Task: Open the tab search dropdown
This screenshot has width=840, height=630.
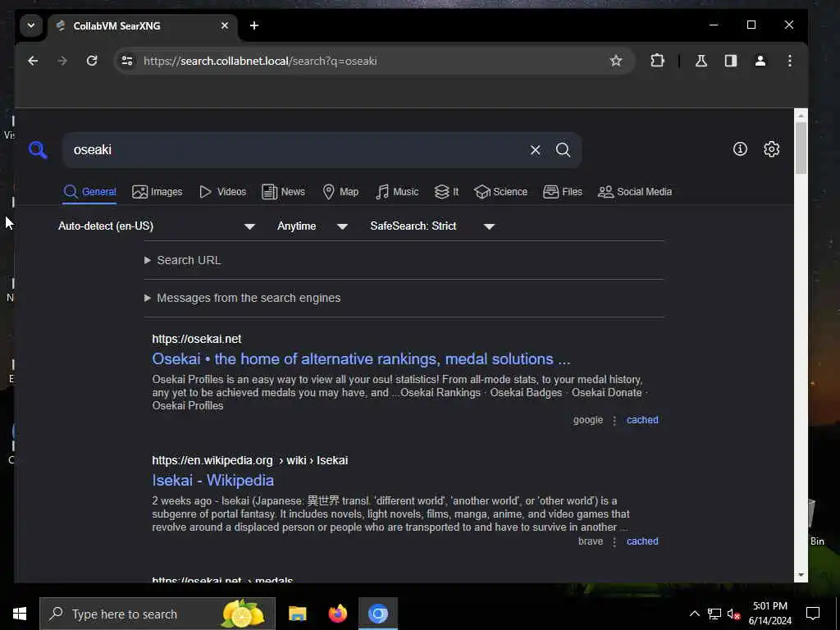Action: tap(31, 25)
